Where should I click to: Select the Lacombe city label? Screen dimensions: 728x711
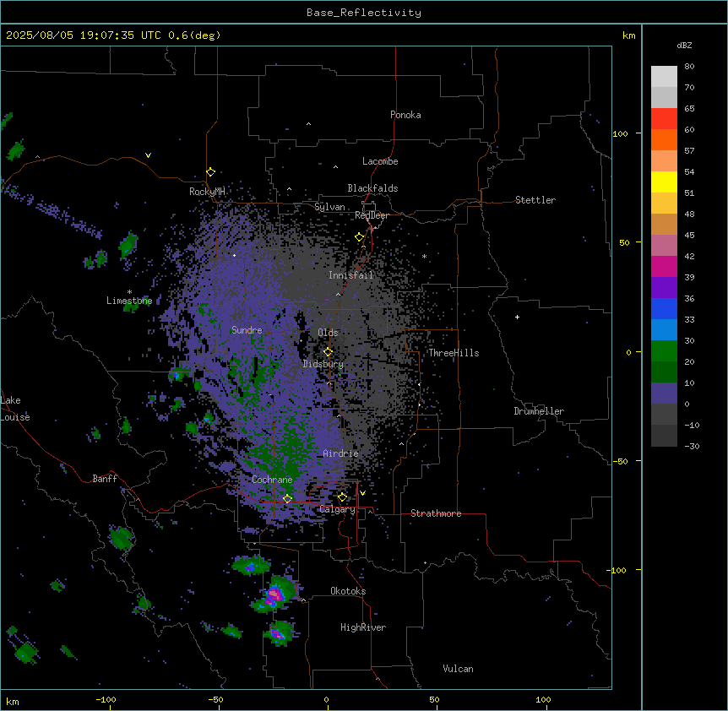tap(380, 161)
